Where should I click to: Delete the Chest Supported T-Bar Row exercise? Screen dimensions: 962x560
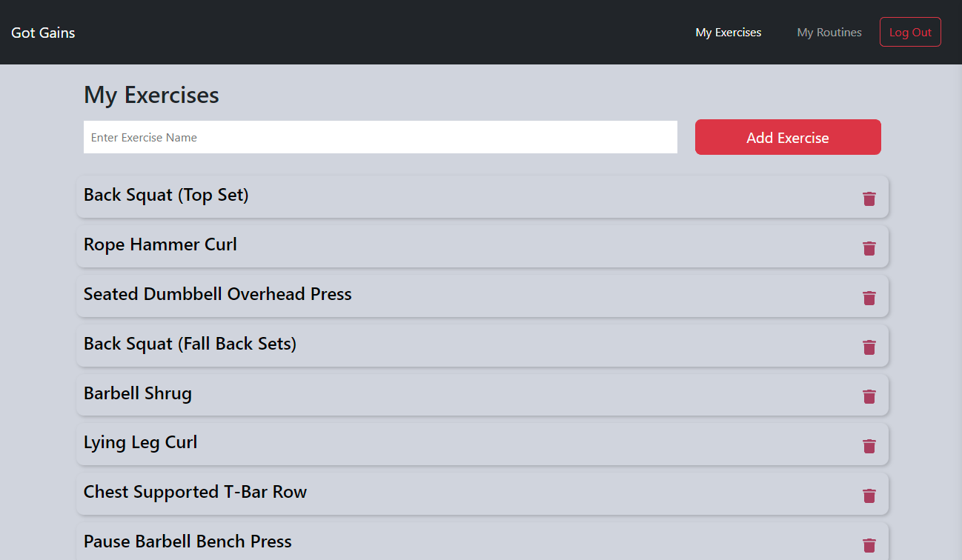(869, 494)
